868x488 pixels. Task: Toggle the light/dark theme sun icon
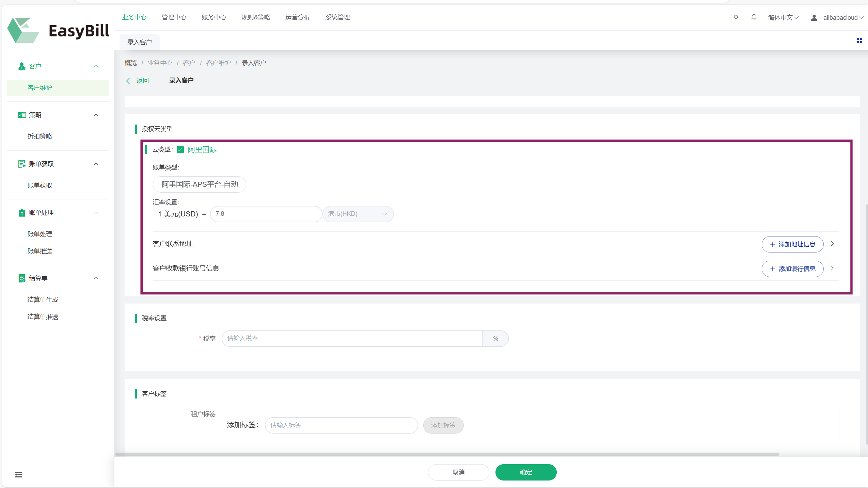pyautogui.click(x=736, y=17)
